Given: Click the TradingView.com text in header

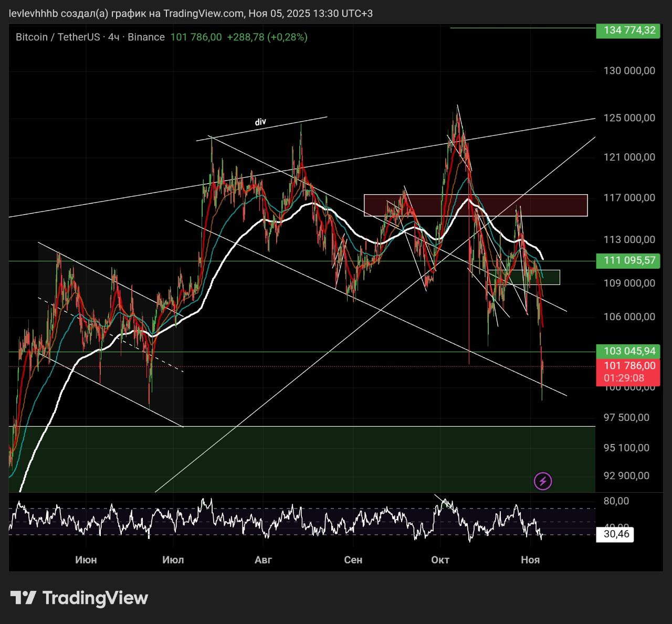Looking at the screenshot, I should coord(203,13).
